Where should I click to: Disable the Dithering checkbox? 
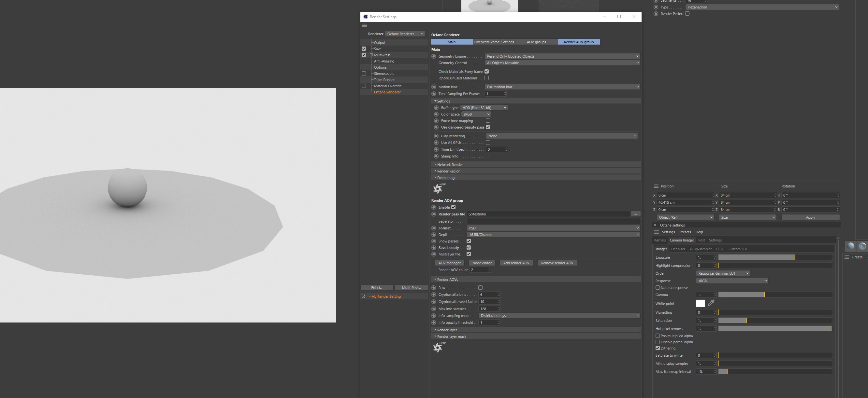tap(658, 348)
